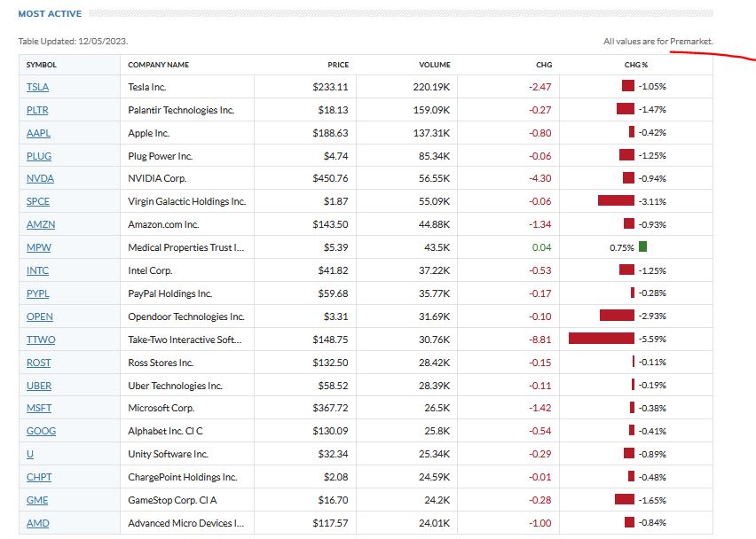
Task: Click the COMPANY NAME column header
Action: (159, 65)
